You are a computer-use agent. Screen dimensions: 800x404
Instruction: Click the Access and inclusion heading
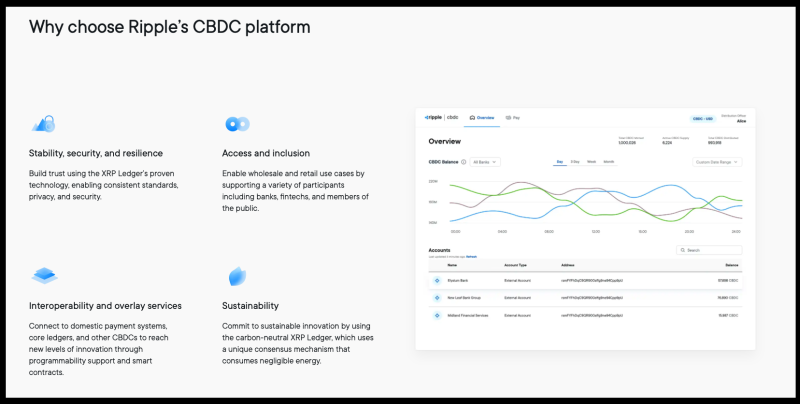(x=266, y=153)
